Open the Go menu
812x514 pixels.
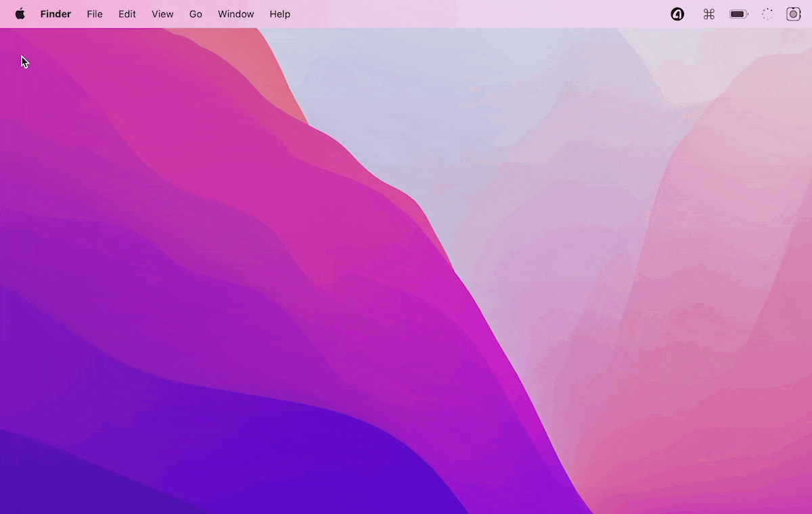point(196,14)
